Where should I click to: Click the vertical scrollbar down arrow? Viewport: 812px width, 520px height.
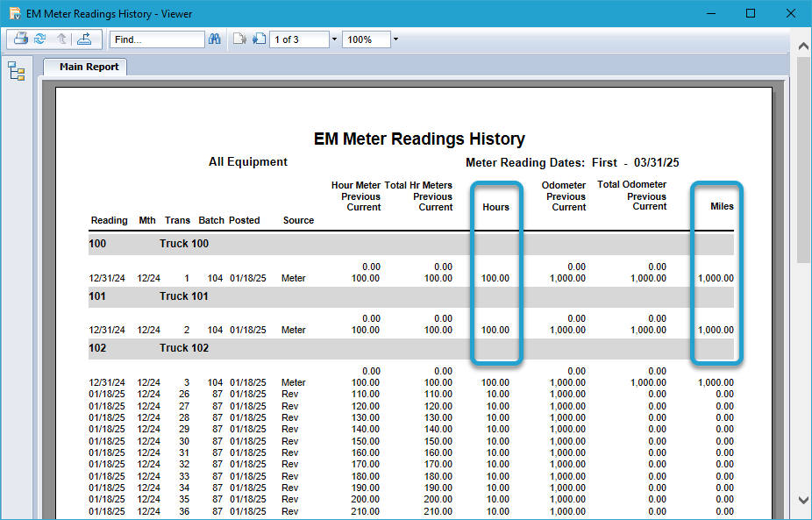[803, 501]
